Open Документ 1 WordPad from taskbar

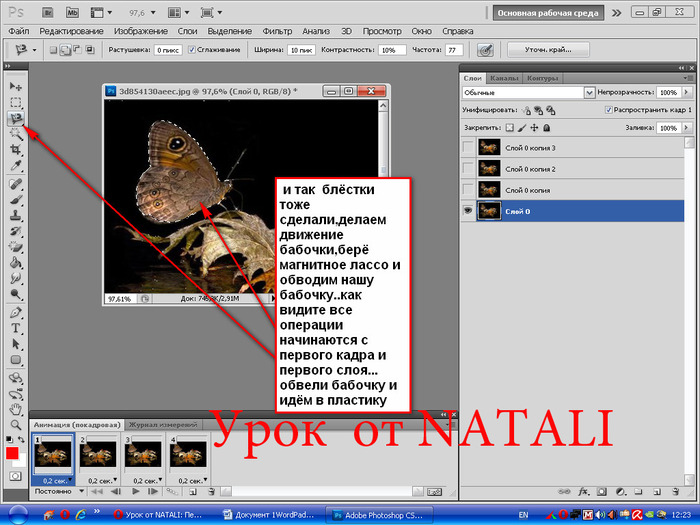[x=270, y=515]
